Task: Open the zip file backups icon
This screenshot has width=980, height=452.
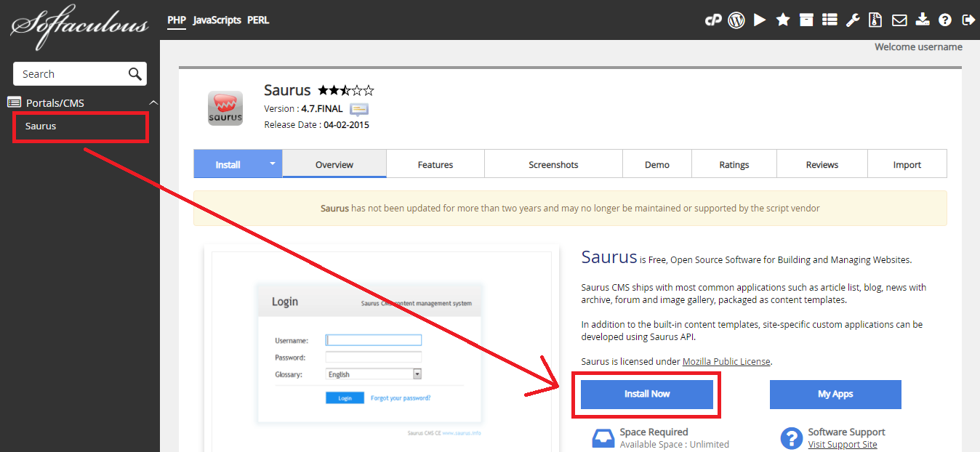Action: point(876,20)
